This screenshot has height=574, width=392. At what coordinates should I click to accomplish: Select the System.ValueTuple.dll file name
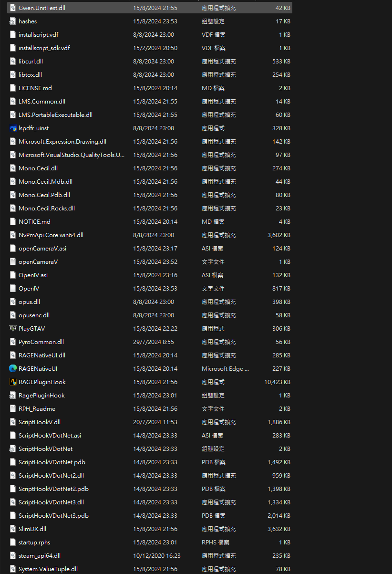click(48, 569)
